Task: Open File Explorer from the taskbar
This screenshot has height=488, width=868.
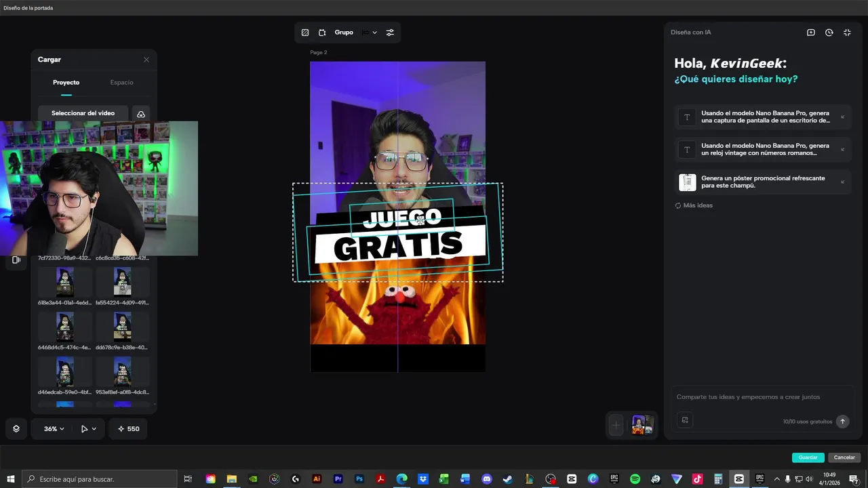Action: coord(231,479)
